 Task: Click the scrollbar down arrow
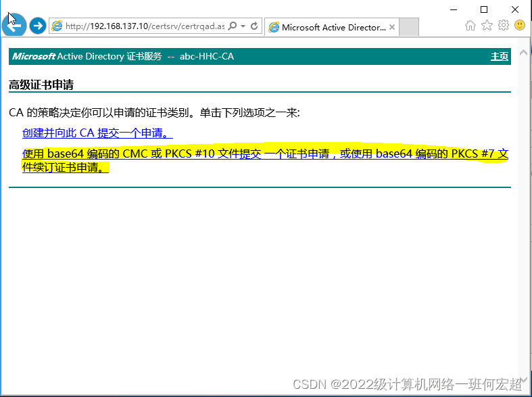(523, 379)
